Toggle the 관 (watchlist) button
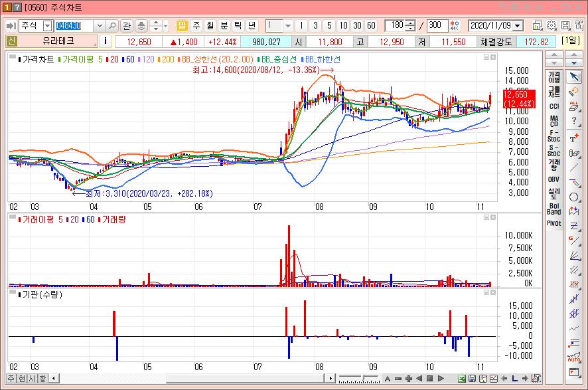This screenshot has height=390, width=588. pos(126,25)
